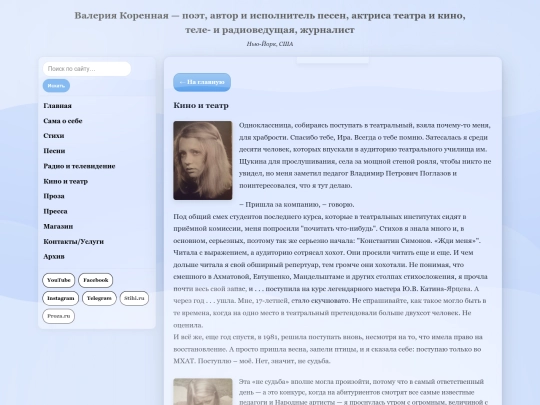
Task: Open the Проза section
Action: point(54,196)
